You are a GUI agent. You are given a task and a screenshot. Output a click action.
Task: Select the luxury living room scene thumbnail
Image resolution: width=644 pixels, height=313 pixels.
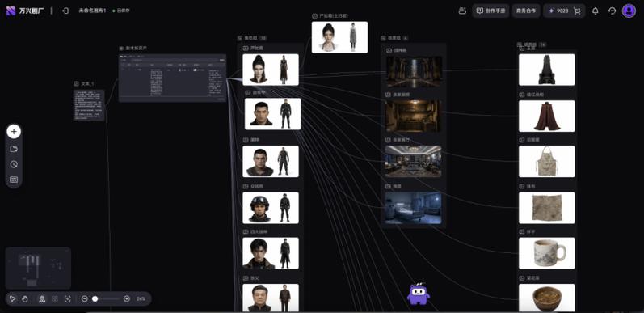pyautogui.click(x=413, y=161)
